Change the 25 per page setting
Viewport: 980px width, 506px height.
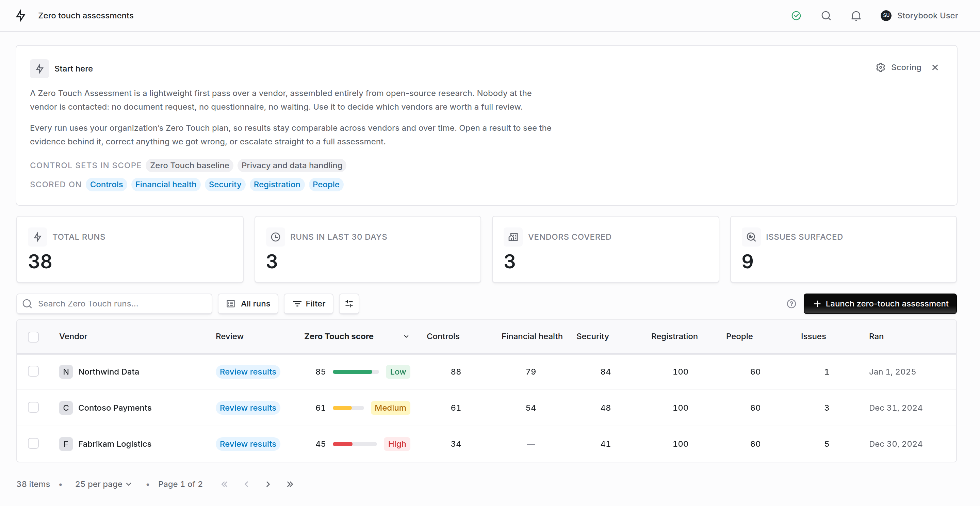click(x=103, y=484)
